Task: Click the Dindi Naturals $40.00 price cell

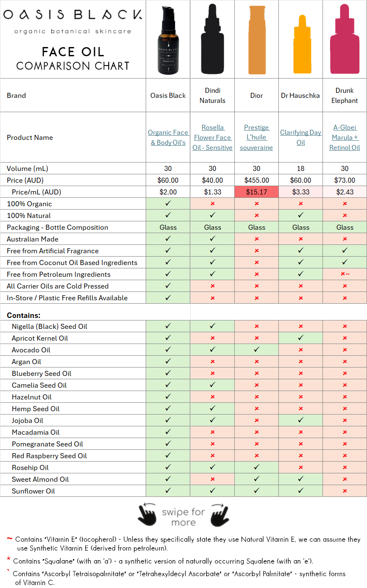Action: point(212,180)
